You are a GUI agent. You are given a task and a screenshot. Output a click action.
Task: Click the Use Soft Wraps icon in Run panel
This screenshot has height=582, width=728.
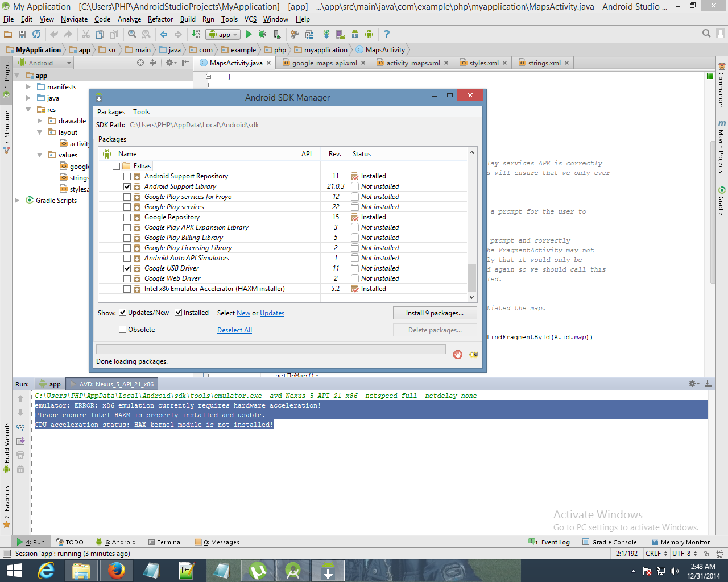point(20,427)
